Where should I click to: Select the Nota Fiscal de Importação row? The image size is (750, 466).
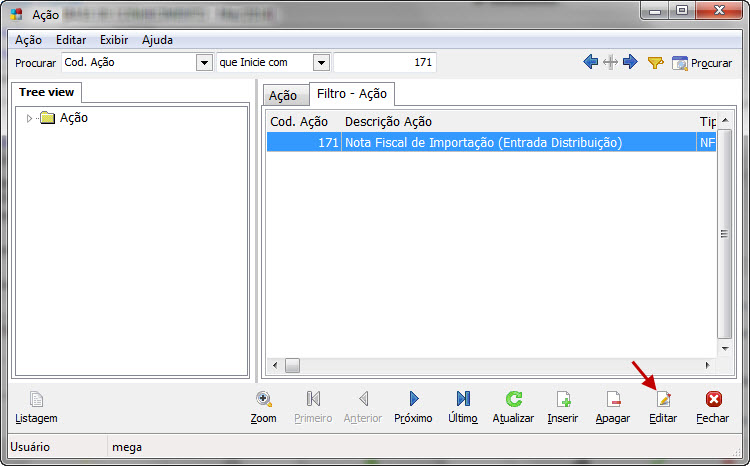[x=483, y=143]
